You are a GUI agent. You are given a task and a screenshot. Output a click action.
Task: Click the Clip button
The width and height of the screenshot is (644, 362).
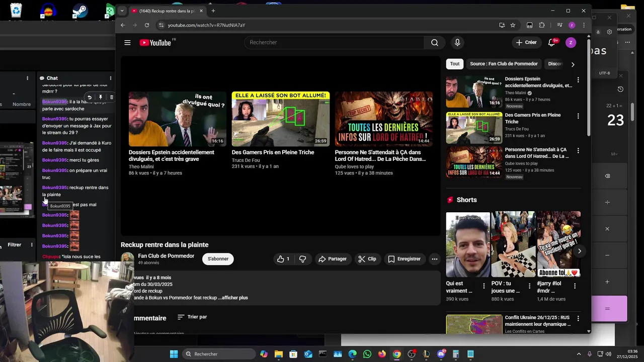tap(367, 259)
